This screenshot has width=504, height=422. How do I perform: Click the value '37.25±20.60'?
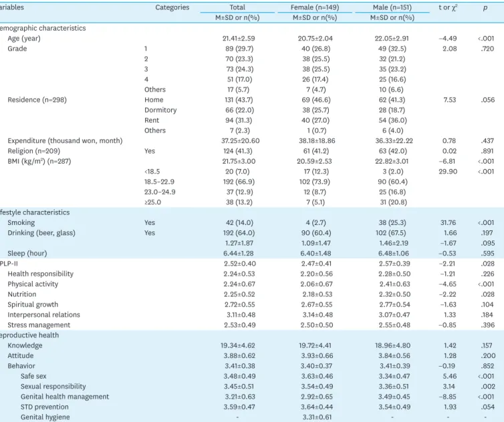point(241,141)
